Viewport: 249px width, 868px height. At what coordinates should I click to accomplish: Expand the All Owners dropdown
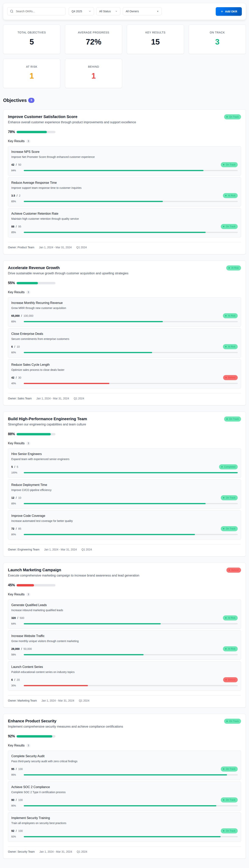tap(142, 11)
